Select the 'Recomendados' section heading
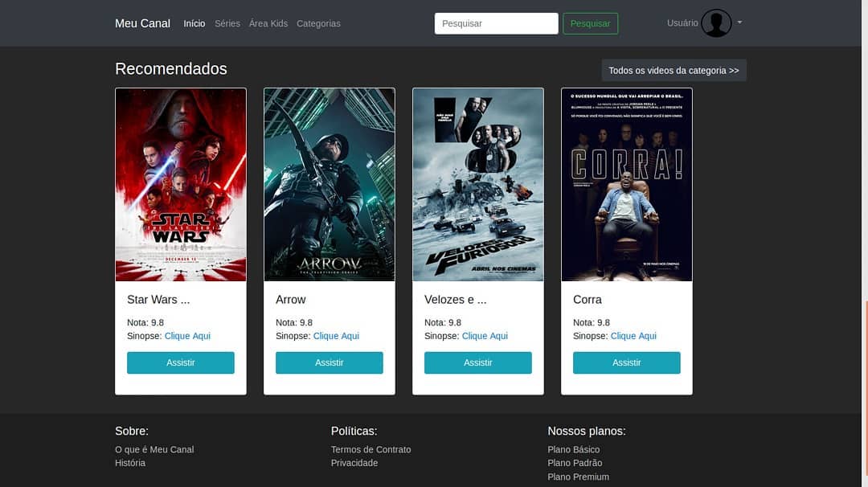868x487 pixels. pyautogui.click(x=171, y=68)
